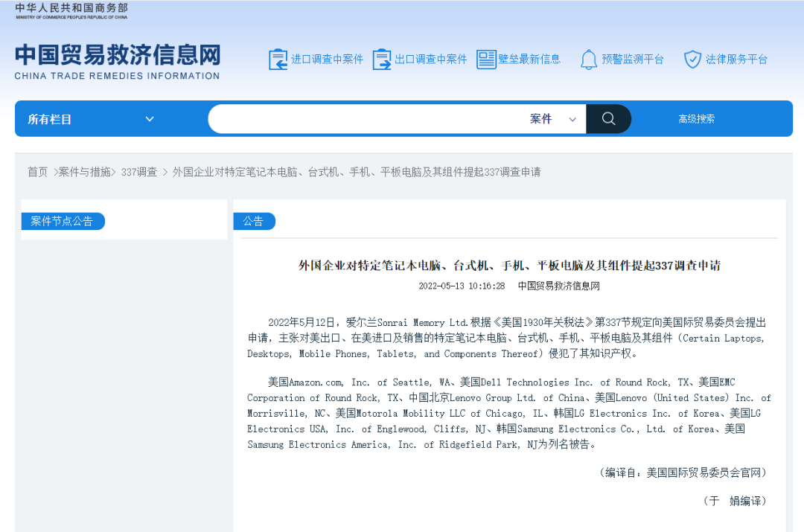Open 进口调查中案件 link
Screen dimensions: 804x532
(327, 60)
